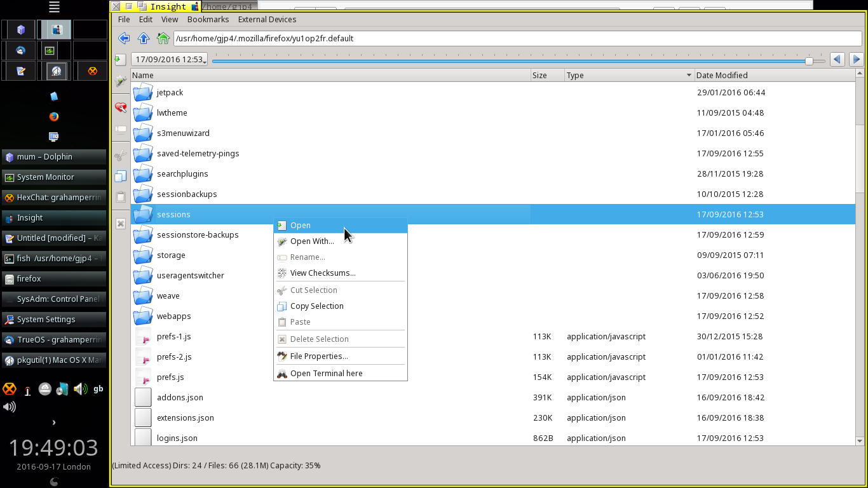
Task: Click the monitor launcher icon below Firefox
Action: 54,137
